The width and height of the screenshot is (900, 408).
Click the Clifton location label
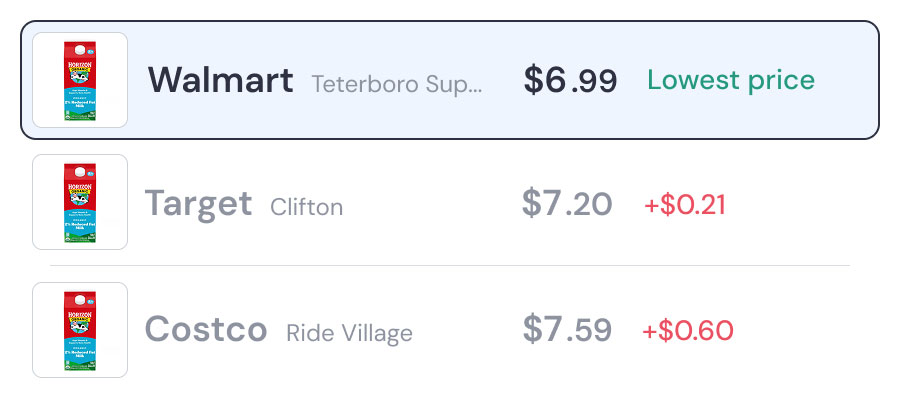pos(306,207)
